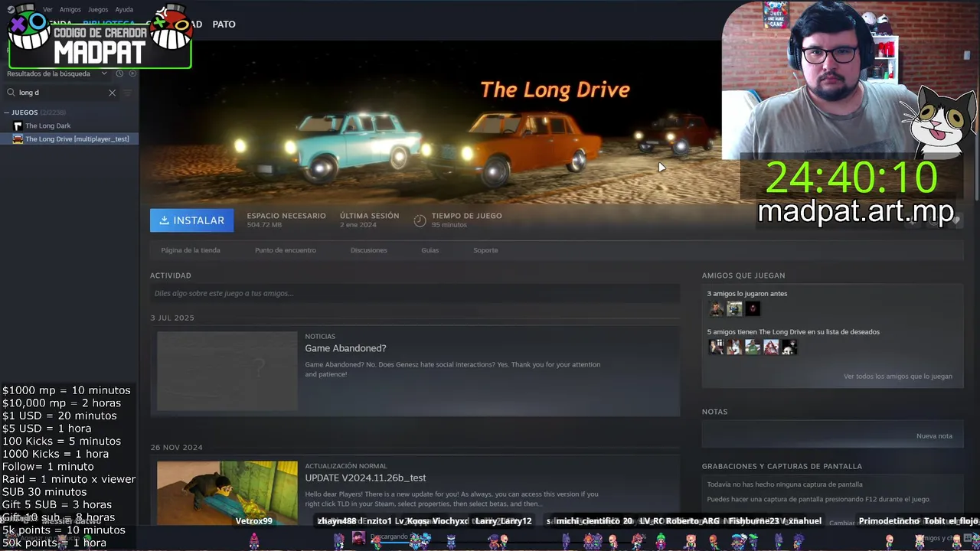Expand 'Resultados de la búsqueda' dropdown
This screenshot has width=980, height=551.
[x=58, y=73]
